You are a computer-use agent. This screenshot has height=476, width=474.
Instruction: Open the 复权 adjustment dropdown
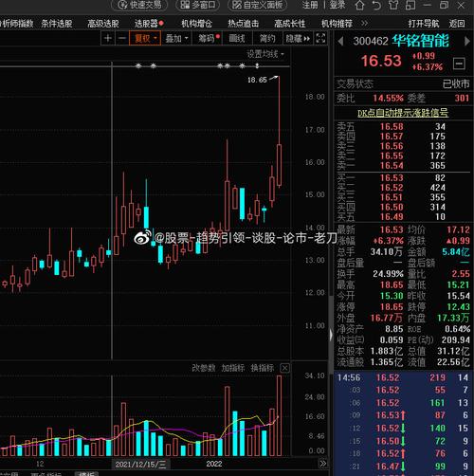point(145,39)
